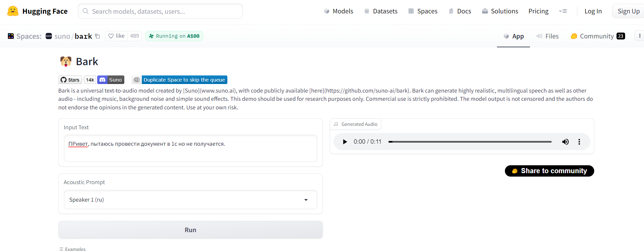Image resolution: width=644 pixels, height=251 pixels.
Task: Open the Datasets page
Action: tap(381, 11)
